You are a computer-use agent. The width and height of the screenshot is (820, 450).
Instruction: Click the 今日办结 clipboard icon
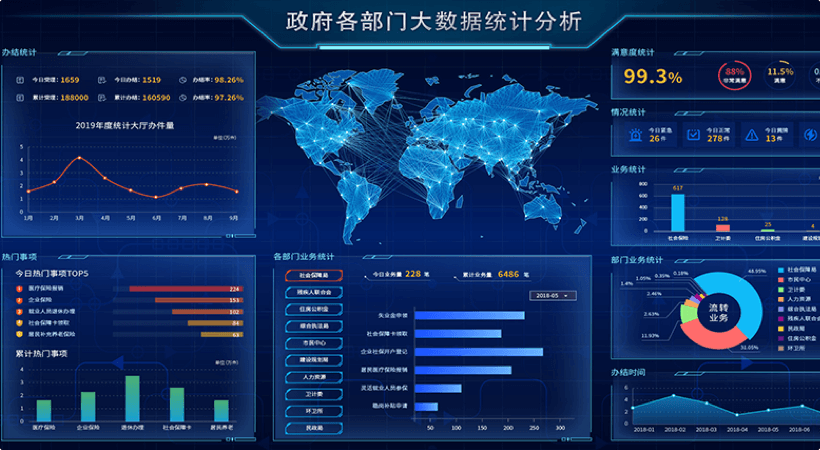102,80
